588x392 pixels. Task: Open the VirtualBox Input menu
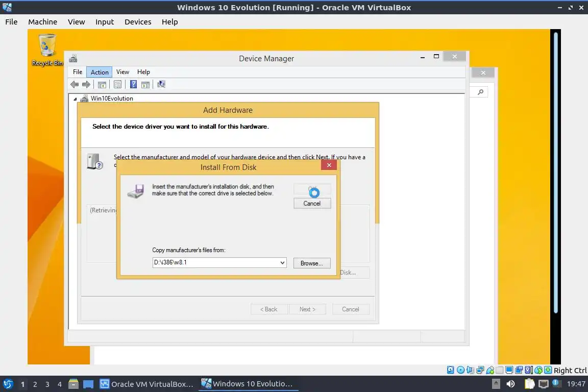pos(105,22)
